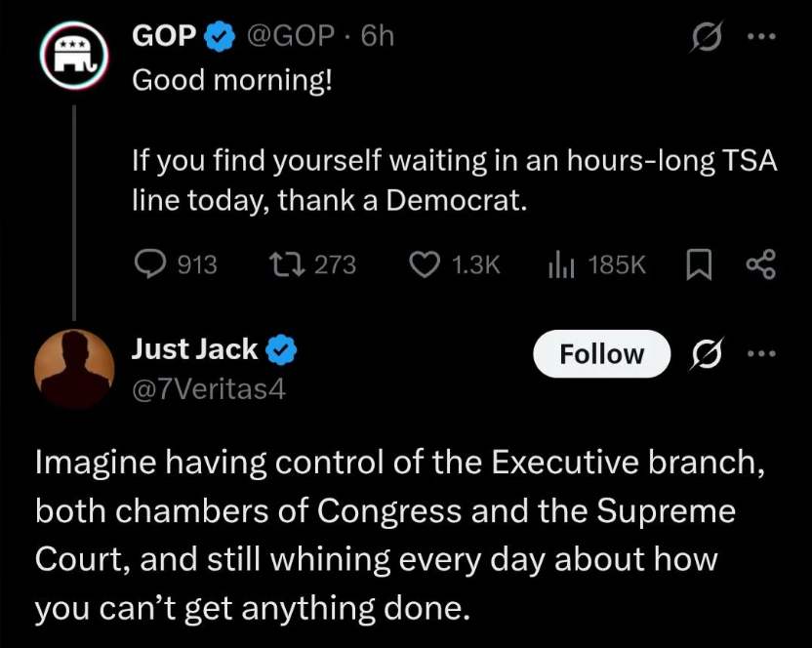Bookmark the GOP post
812x648 pixels.
pyautogui.click(x=700, y=263)
